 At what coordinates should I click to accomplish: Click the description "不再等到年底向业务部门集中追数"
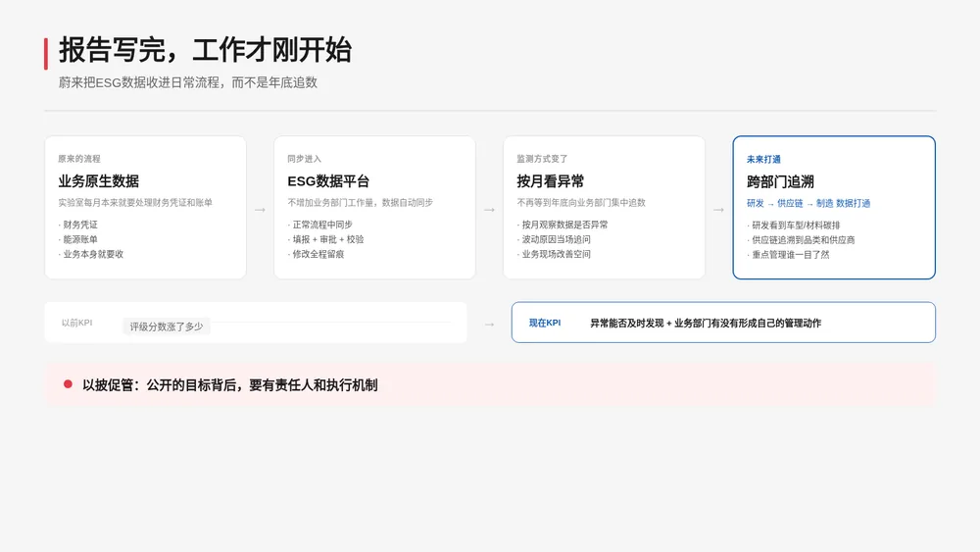(581, 203)
